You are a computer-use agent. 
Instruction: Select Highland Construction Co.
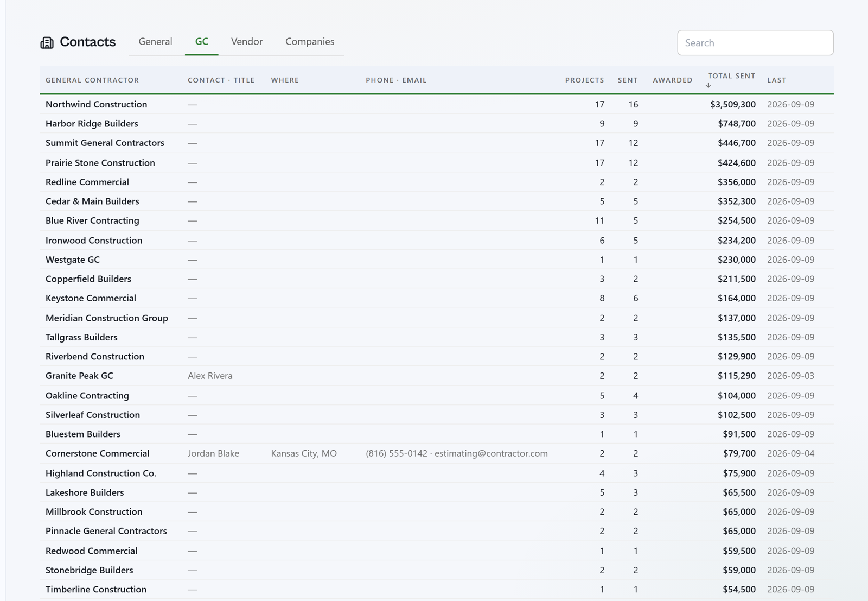click(101, 473)
